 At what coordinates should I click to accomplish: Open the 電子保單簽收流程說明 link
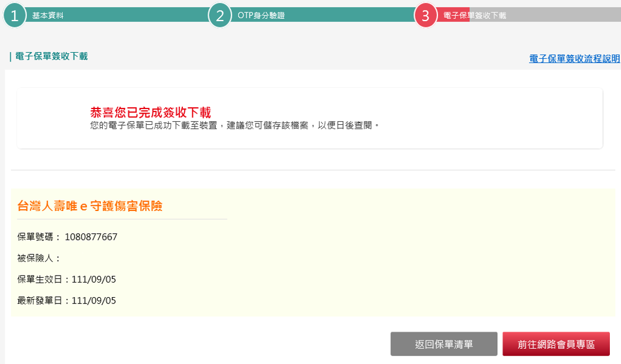pyautogui.click(x=575, y=59)
